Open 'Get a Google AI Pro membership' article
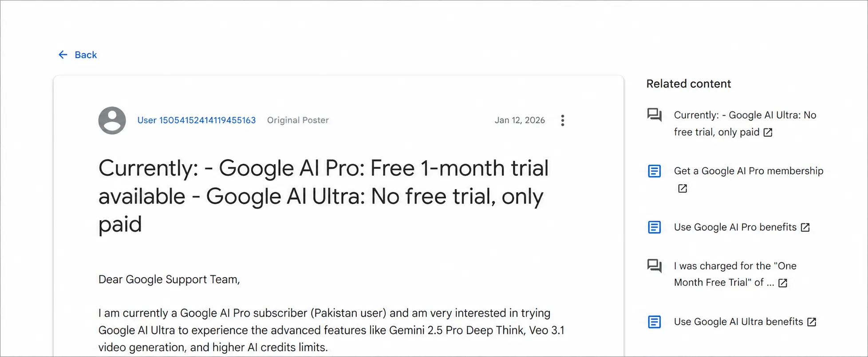Screen dimensions: 868x357 coord(749,171)
